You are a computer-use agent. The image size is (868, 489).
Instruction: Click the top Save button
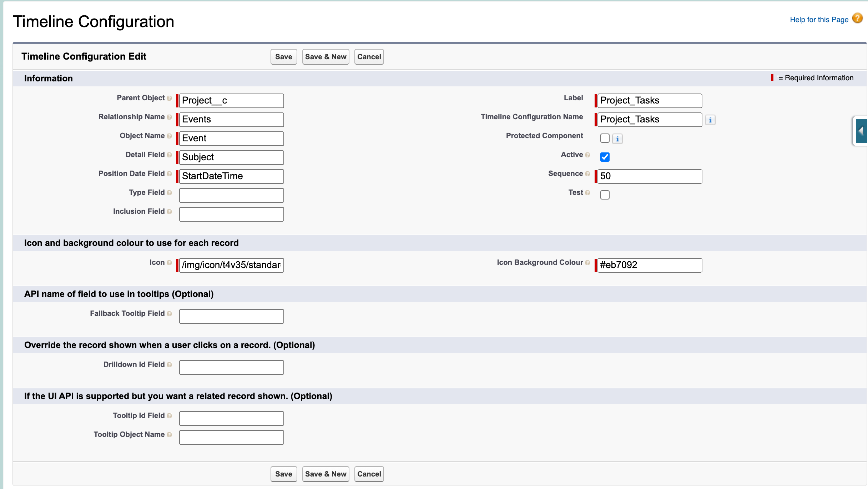pyautogui.click(x=283, y=56)
